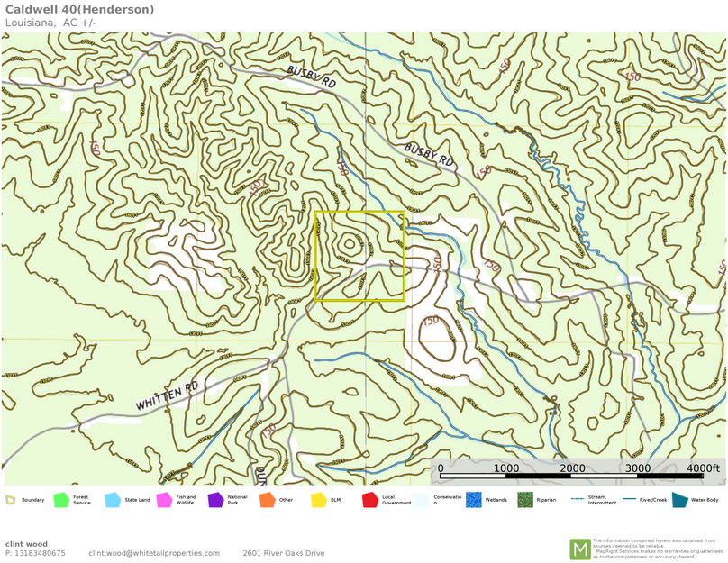Click the MapRight logo icon

click(581, 548)
